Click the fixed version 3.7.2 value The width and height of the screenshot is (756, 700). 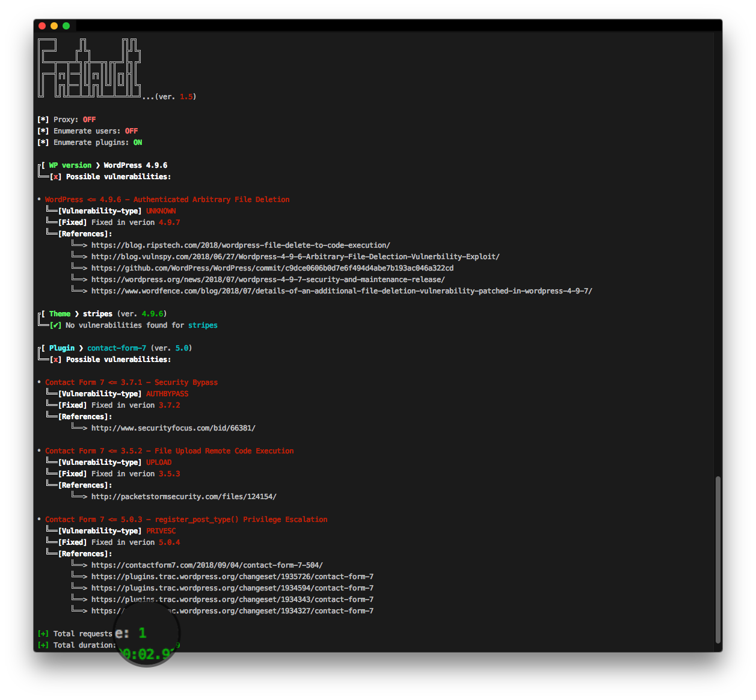[x=170, y=405]
